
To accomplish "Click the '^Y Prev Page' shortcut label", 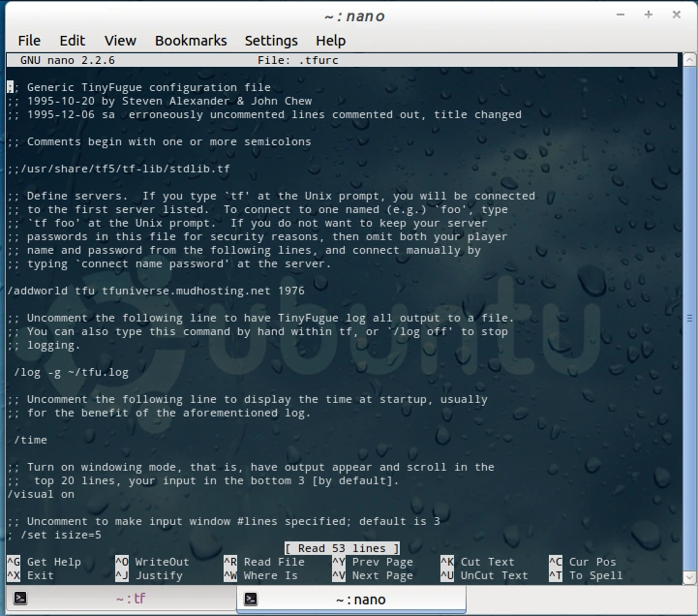I will click(x=373, y=562).
